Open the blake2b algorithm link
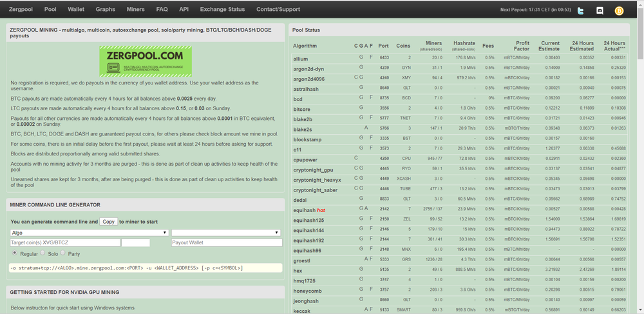The height and width of the screenshot is (314, 644). point(303,119)
